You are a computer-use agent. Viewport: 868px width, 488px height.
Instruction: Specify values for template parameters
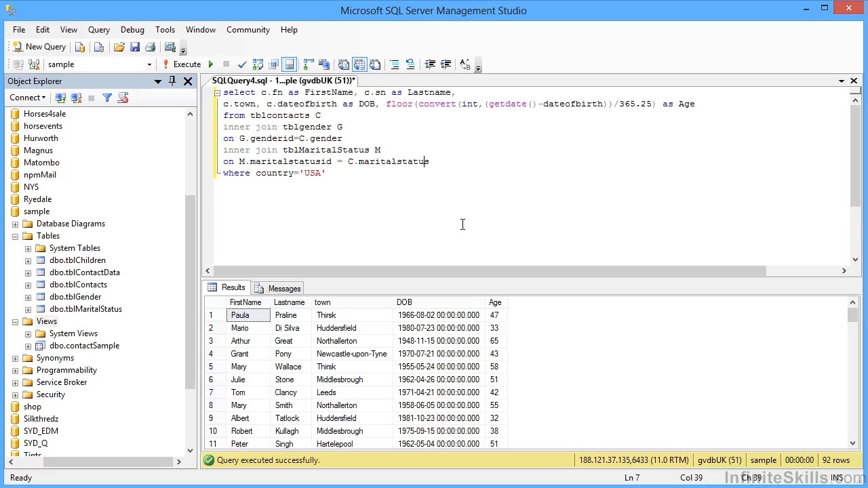pos(465,64)
